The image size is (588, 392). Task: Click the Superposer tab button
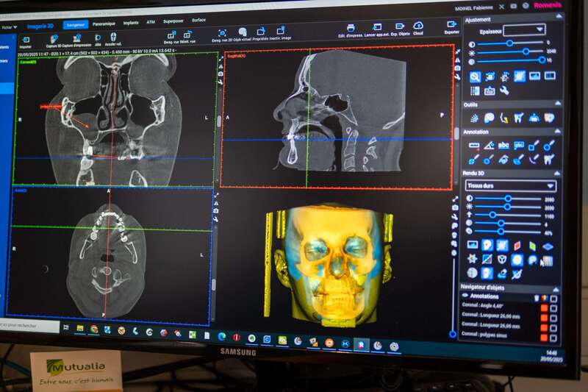pos(173,21)
